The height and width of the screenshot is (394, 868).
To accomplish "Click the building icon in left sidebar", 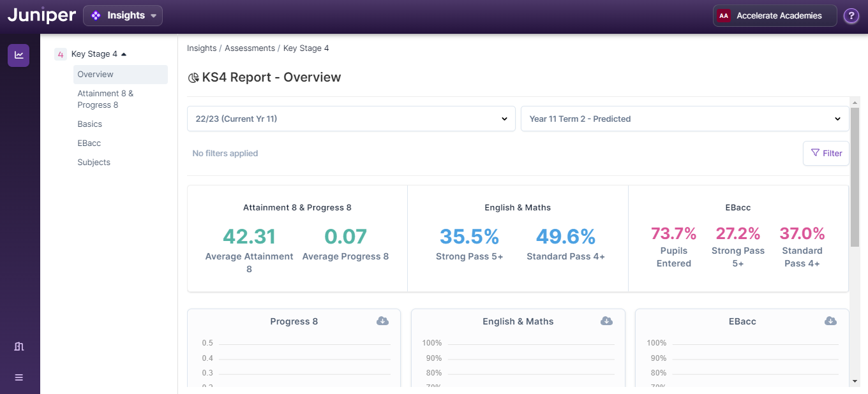I will point(19,346).
